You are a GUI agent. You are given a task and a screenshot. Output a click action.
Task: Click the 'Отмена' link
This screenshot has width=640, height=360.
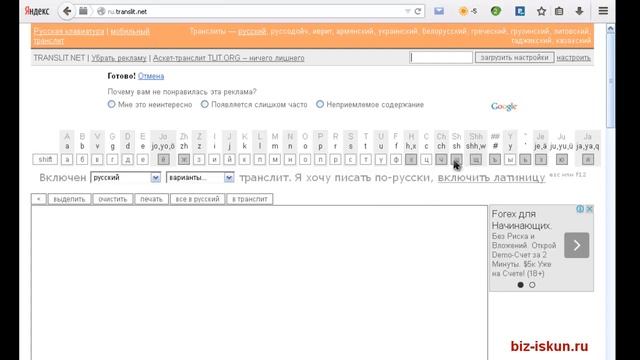tap(151, 76)
